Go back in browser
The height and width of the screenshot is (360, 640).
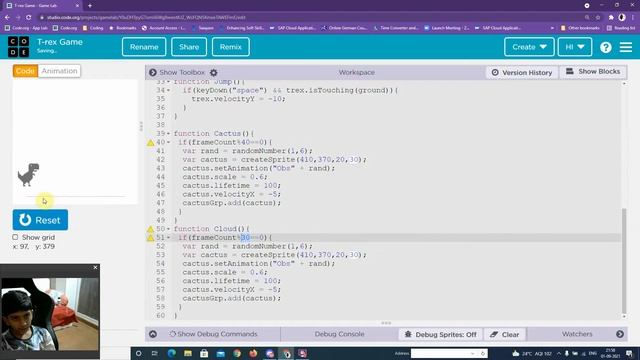(x=7, y=18)
